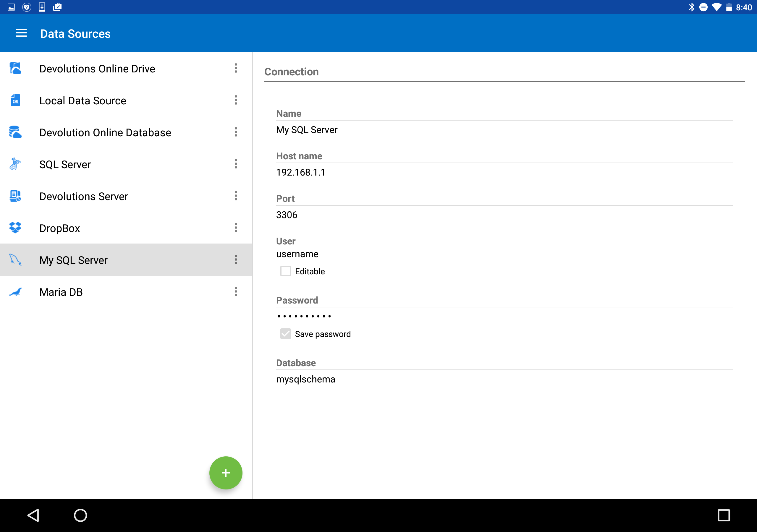Screen dimensions: 757x532
Task: Select Devolutions Server data source
Action: point(126,197)
